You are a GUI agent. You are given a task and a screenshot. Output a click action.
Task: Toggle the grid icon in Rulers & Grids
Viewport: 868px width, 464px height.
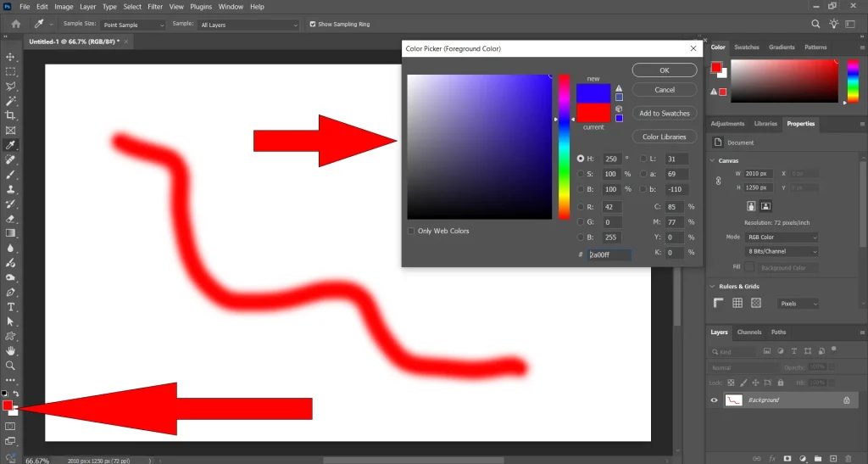[737, 303]
